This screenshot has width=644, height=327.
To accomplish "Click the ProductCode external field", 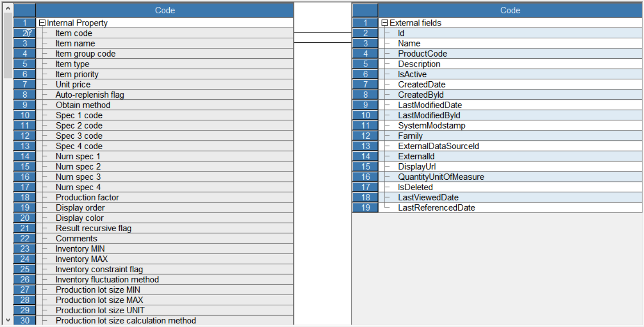I will point(422,54).
